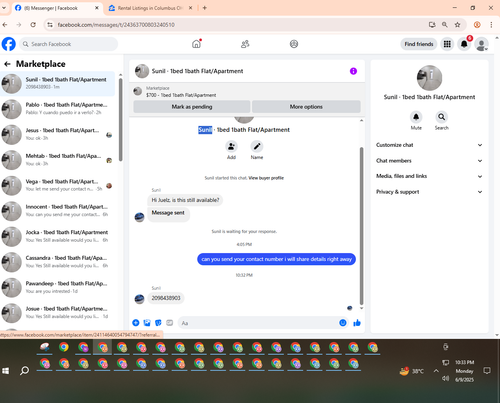Open Windows taskbar search
Screen dimensions: 500x403
[24, 371]
